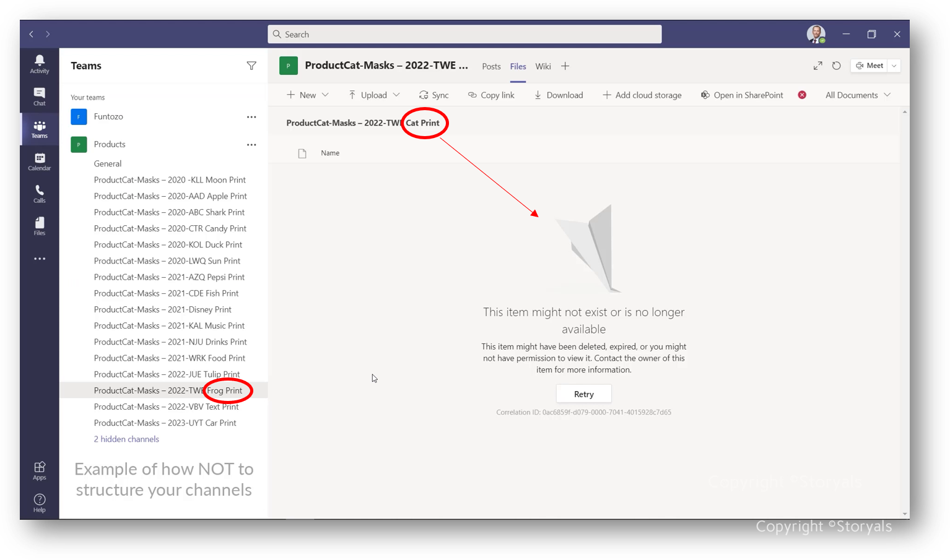This screenshot has width=950, height=560.
Task: Open options menu for Products team
Action: point(251,144)
